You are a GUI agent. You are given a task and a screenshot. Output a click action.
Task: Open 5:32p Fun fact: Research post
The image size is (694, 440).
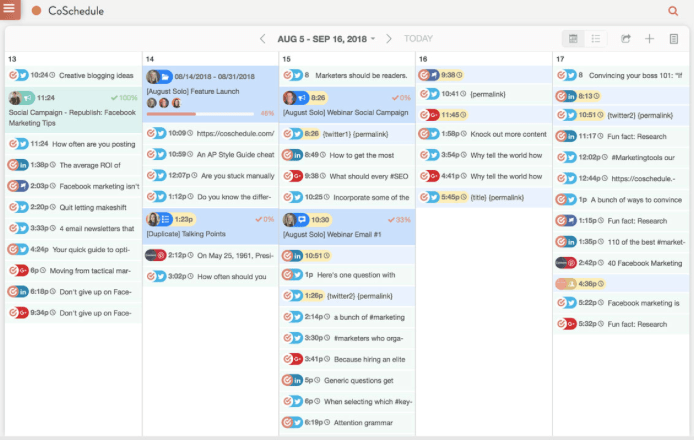(x=621, y=324)
